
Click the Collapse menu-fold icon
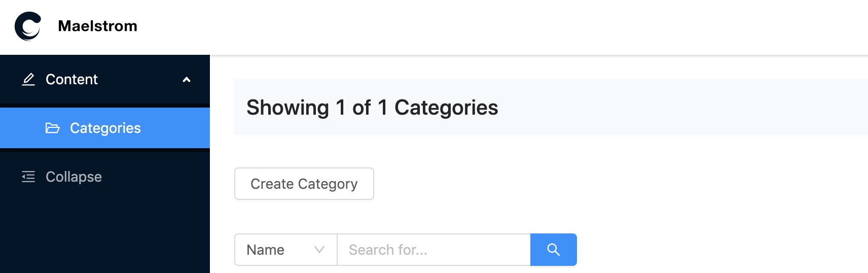[x=28, y=177]
